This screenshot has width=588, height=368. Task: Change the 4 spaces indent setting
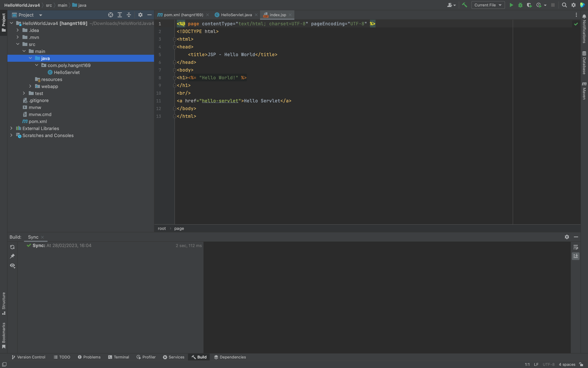pyautogui.click(x=567, y=364)
